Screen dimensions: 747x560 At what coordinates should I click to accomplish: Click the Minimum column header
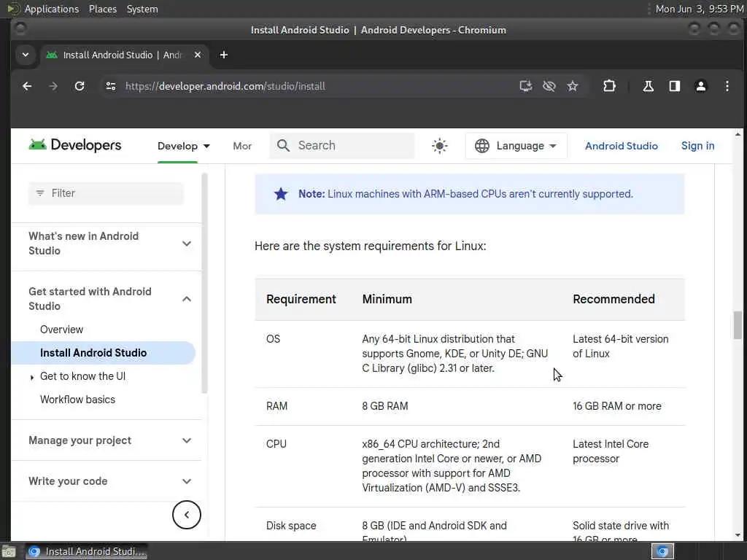click(x=387, y=299)
